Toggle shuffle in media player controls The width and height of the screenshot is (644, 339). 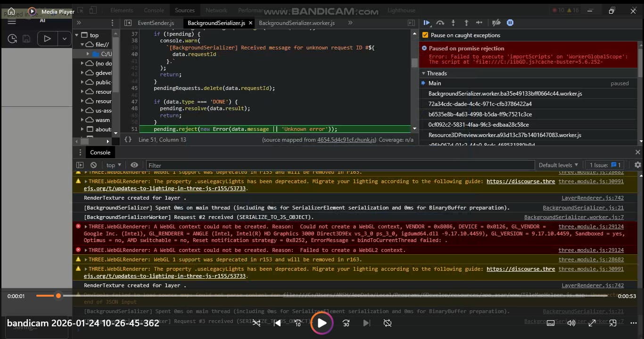(x=256, y=323)
